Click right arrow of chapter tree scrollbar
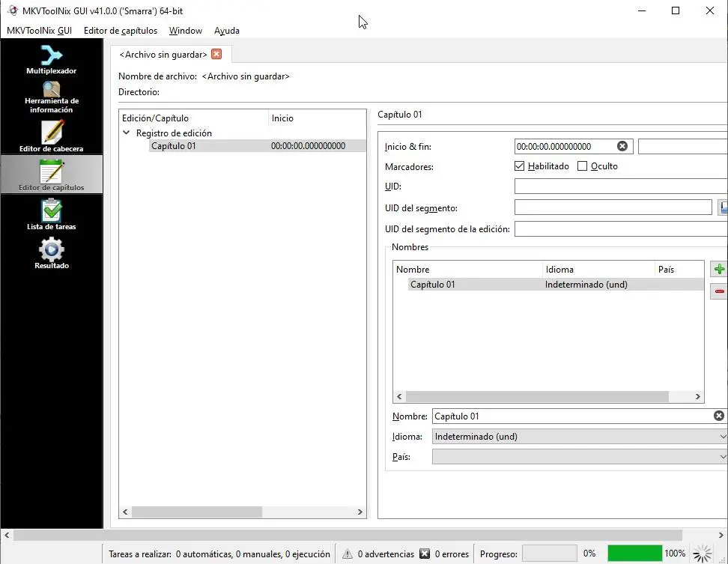Image resolution: width=728 pixels, height=564 pixels. pyautogui.click(x=360, y=512)
